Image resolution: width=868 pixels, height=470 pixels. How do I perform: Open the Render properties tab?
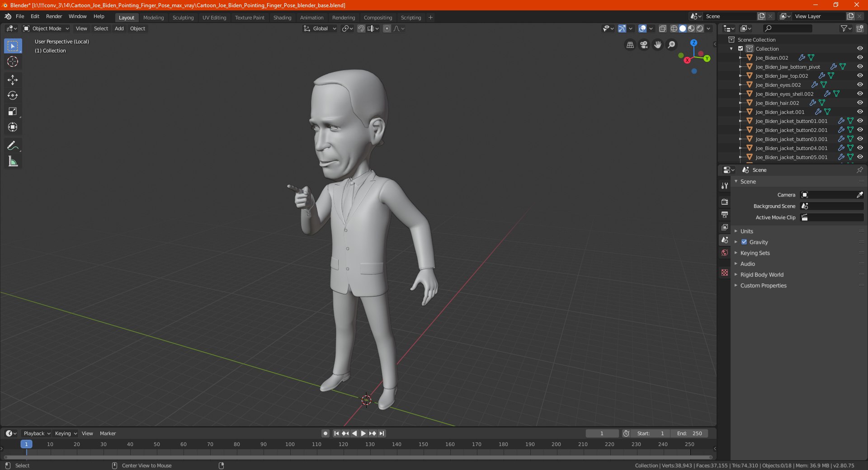pyautogui.click(x=725, y=202)
